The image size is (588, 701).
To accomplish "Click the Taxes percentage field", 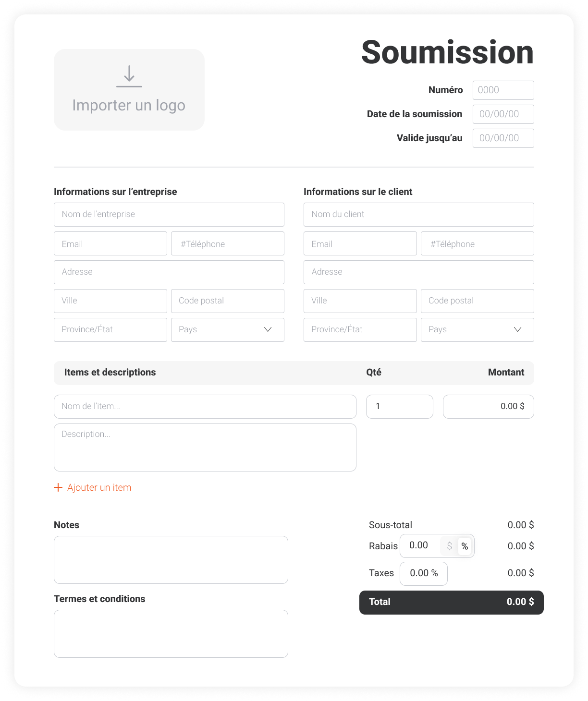I will coord(423,573).
